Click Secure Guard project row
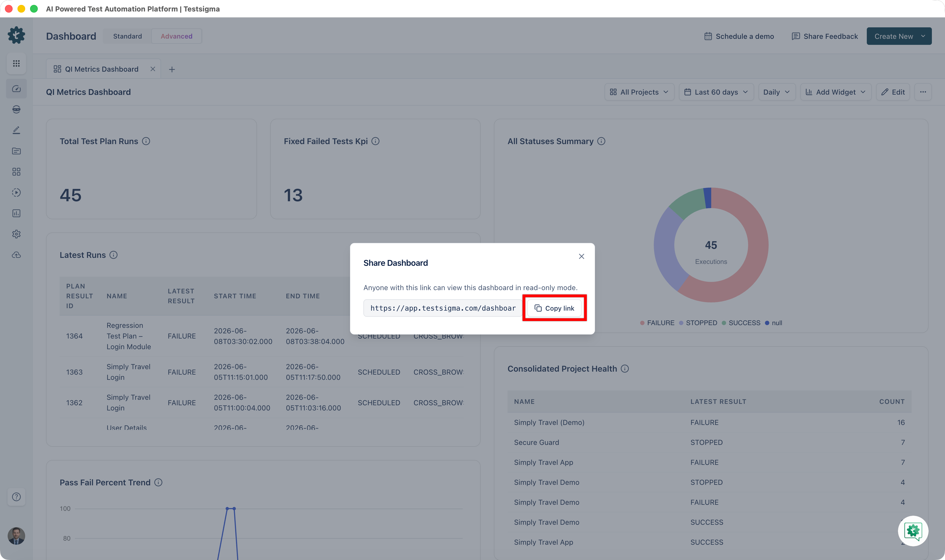The image size is (945, 560). 709,442
